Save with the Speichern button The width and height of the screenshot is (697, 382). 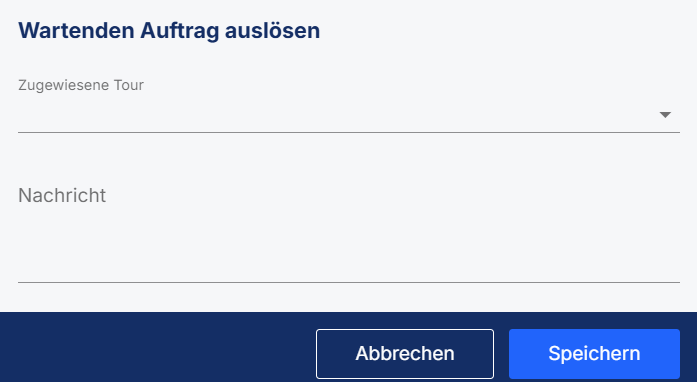point(594,354)
